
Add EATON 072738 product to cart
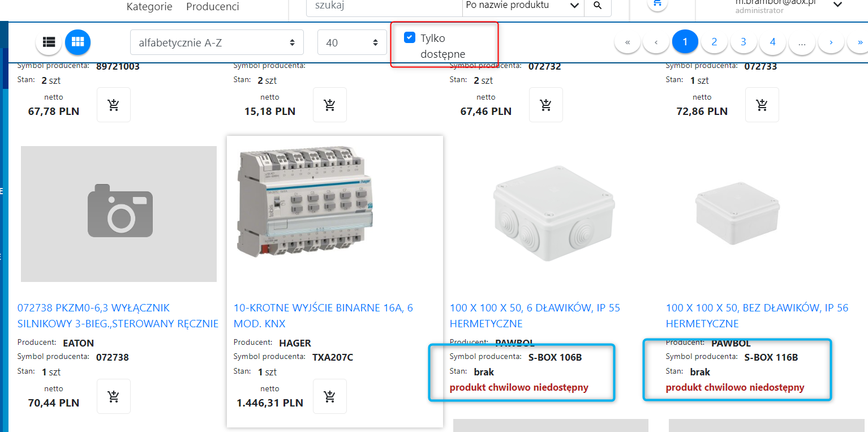(114, 396)
